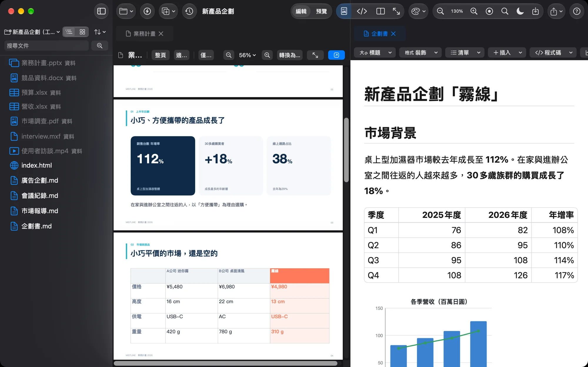The width and height of the screenshot is (588, 367).
Task: Click the focus mode circle icon
Action: pyautogui.click(x=490, y=11)
